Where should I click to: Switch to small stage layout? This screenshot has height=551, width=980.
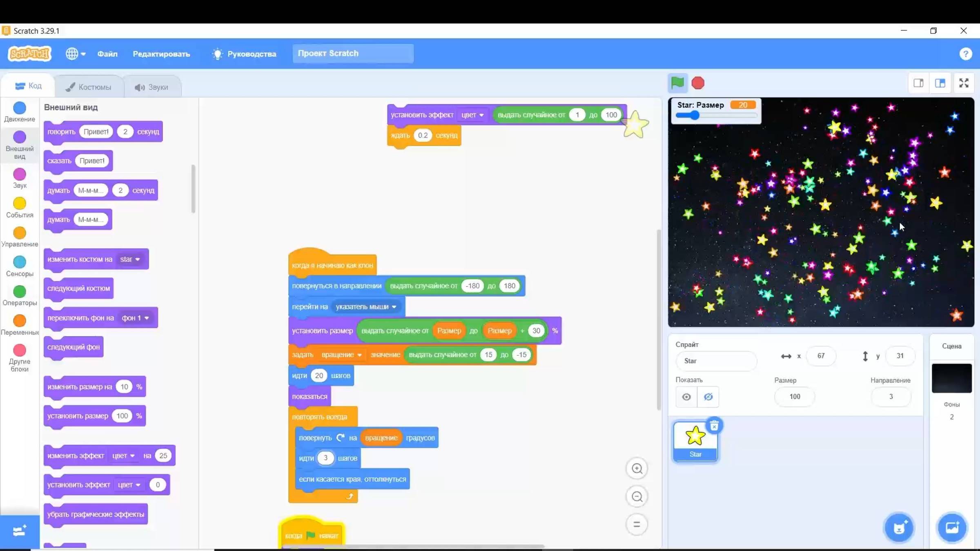pos(918,83)
